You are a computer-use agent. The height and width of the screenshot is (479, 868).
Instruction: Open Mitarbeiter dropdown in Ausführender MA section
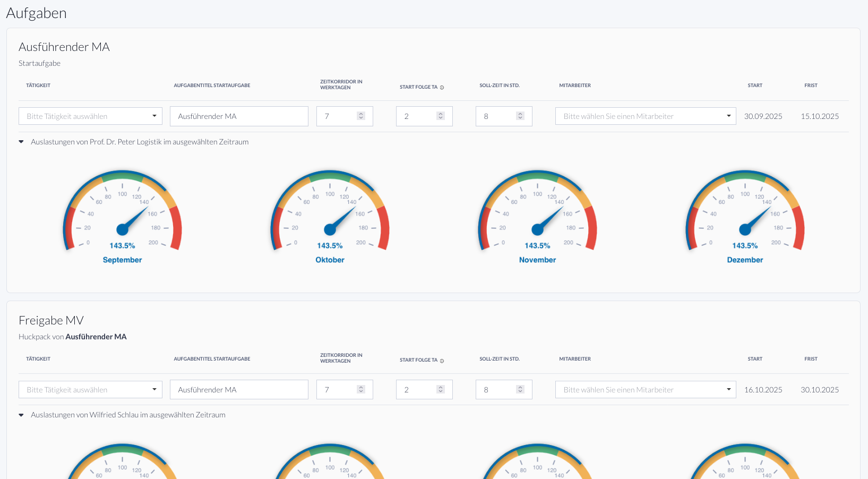point(645,116)
